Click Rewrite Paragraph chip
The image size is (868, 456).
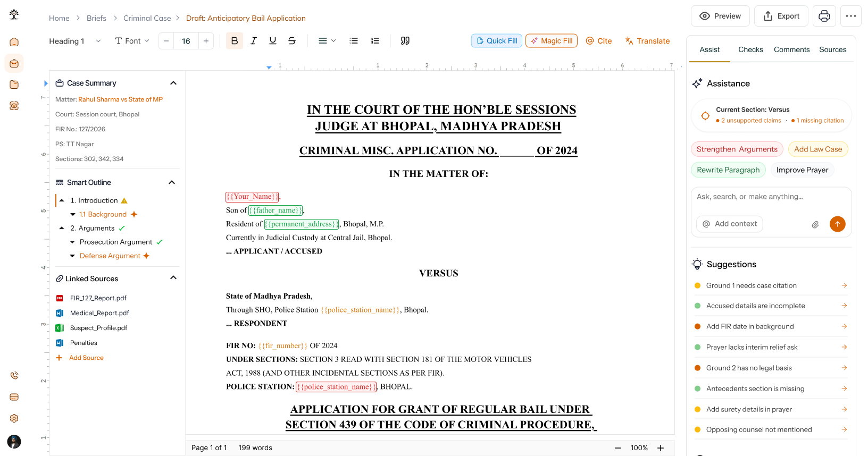click(728, 170)
